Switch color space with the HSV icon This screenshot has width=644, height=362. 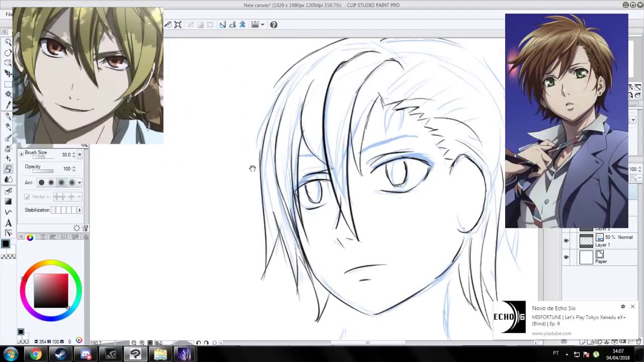point(79,341)
